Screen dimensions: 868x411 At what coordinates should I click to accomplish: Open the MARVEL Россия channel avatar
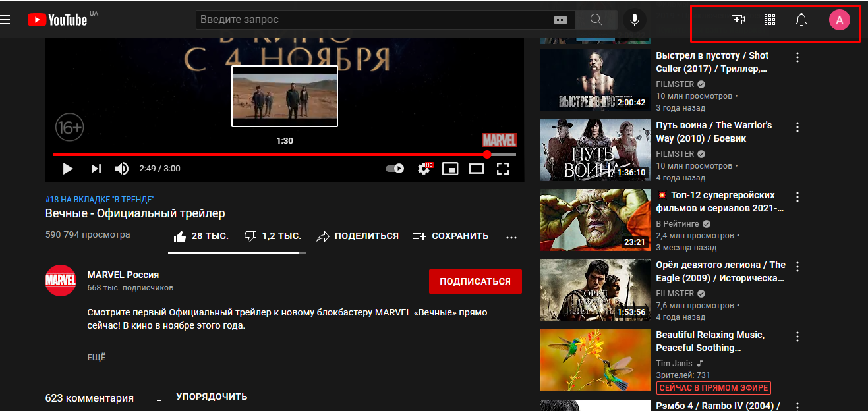61,281
